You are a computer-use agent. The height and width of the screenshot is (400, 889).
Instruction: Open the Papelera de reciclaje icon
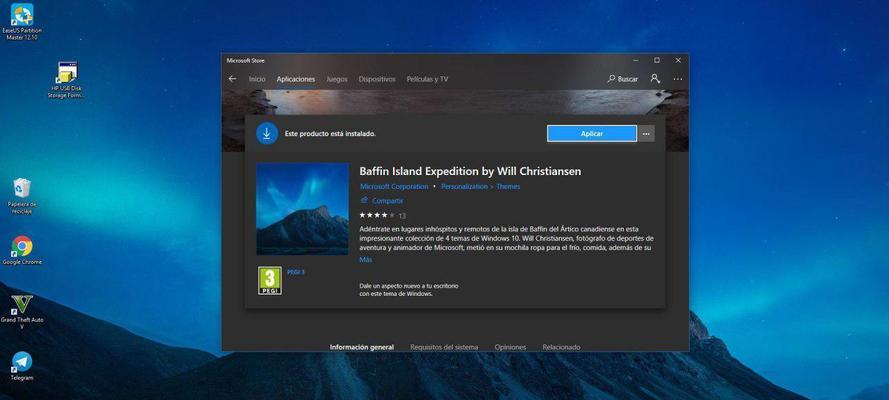tap(22, 195)
